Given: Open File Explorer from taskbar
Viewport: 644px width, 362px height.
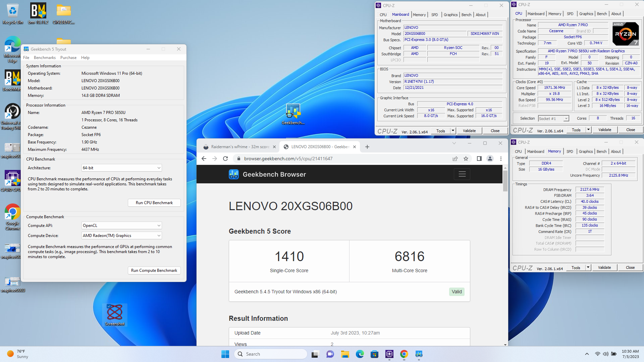Looking at the screenshot, I should tap(345, 354).
